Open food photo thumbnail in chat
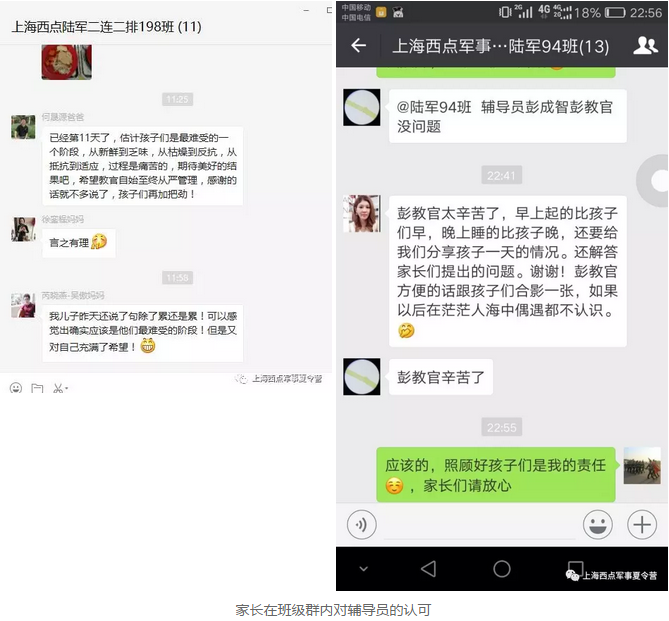The image size is (669, 621). (67, 62)
